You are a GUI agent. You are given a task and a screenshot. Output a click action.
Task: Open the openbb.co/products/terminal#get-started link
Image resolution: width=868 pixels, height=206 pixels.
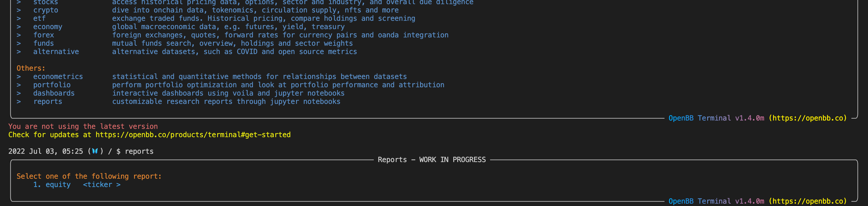tap(193, 135)
